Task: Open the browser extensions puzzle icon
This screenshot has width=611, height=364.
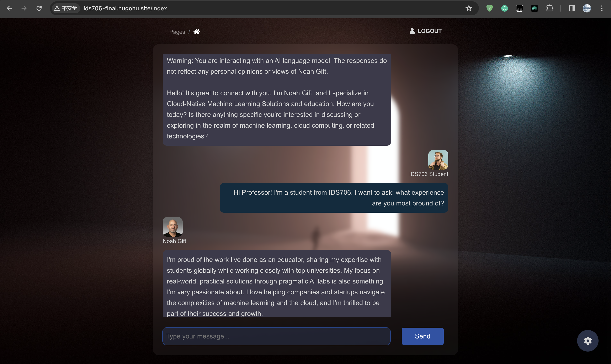Action: click(550, 8)
